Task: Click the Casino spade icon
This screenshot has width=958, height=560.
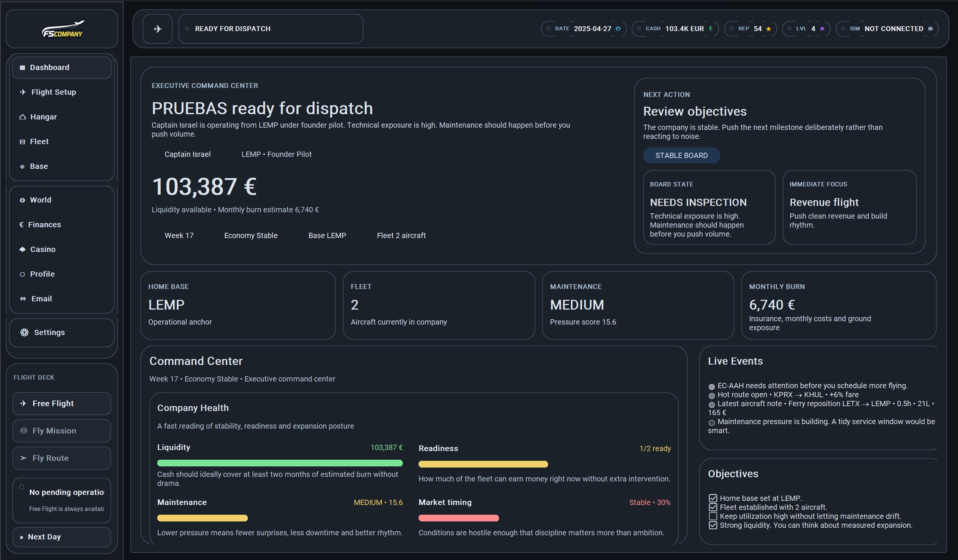Action: point(22,249)
